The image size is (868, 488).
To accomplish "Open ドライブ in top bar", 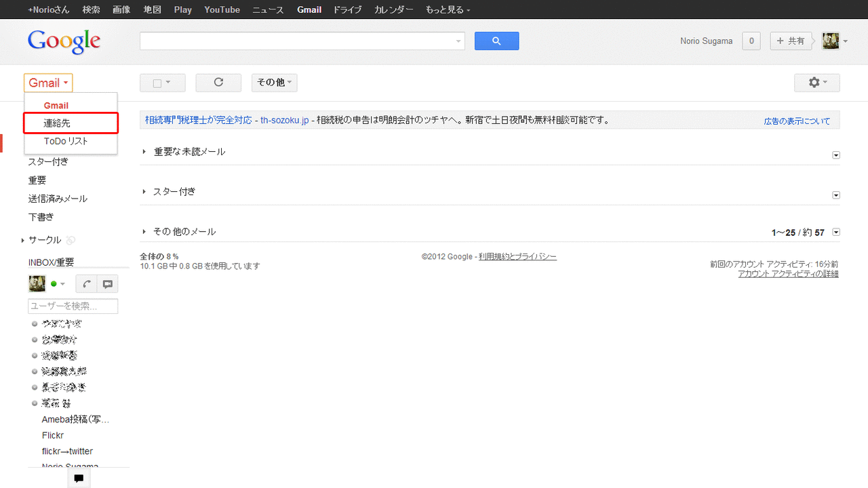I will pyautogui.click(x=347, y=9).
